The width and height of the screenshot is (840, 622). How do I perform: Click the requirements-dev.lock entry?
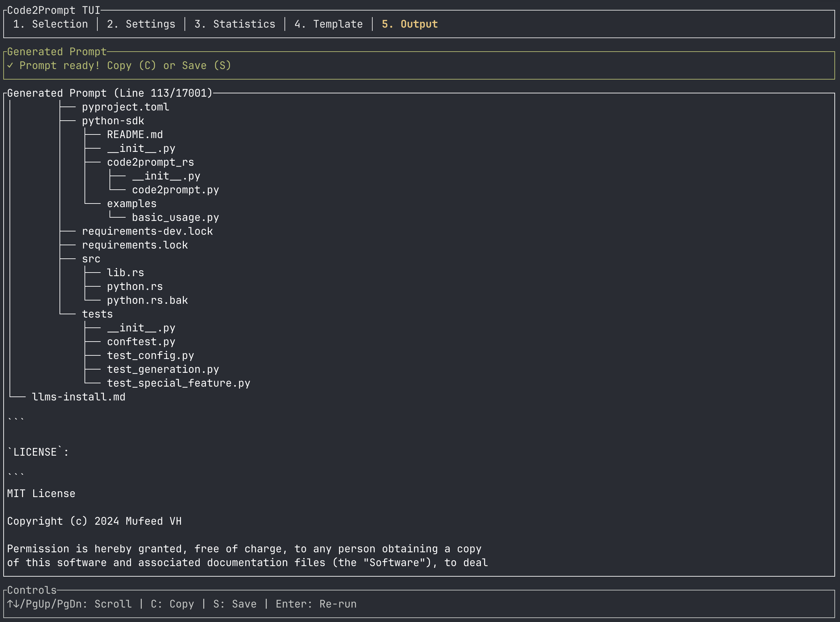pos(147,231)
